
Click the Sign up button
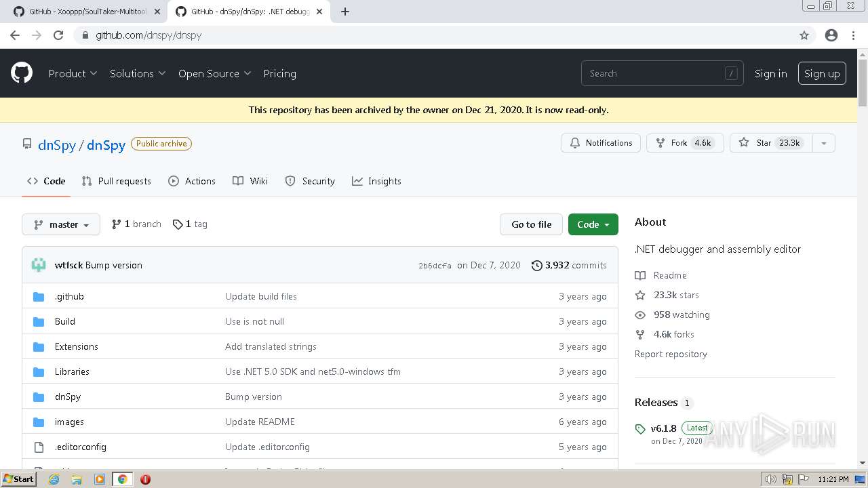[x=822, y=73]
